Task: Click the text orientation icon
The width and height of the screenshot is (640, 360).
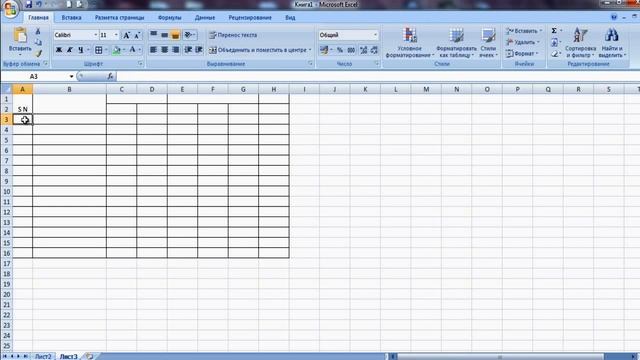Action: click(188, 35)
